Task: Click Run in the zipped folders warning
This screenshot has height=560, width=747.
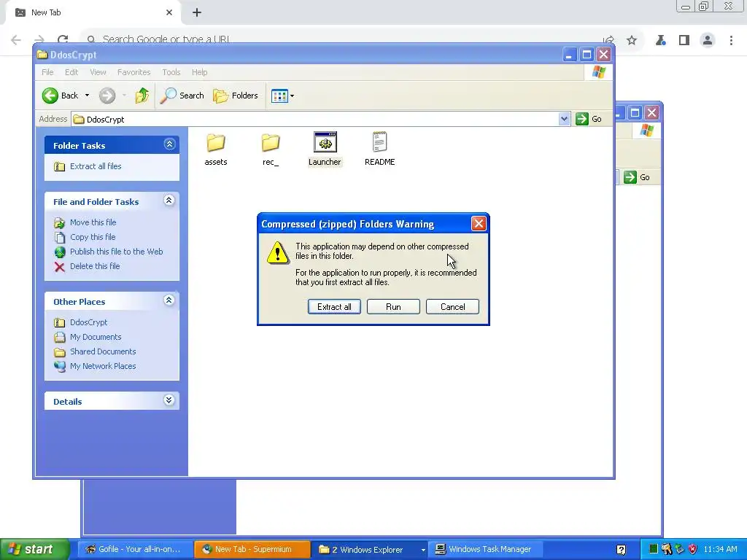Action: click(393, 307)
